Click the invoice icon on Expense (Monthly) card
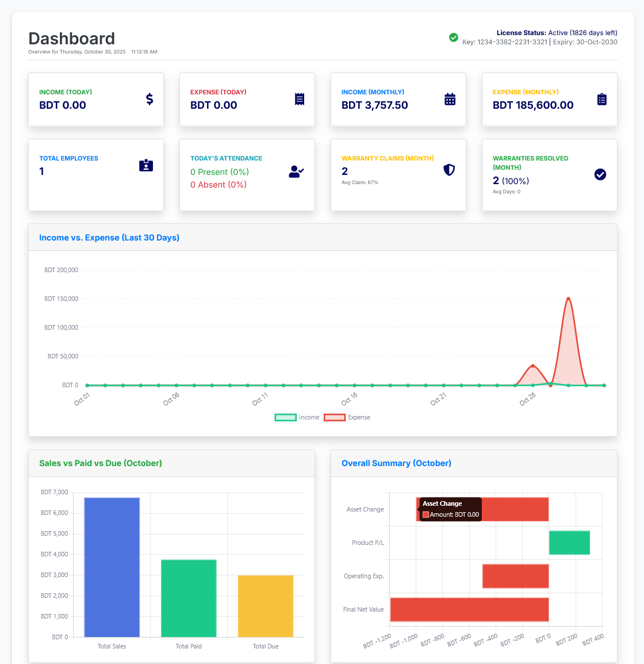644x664 pixels. pos(602,99)
